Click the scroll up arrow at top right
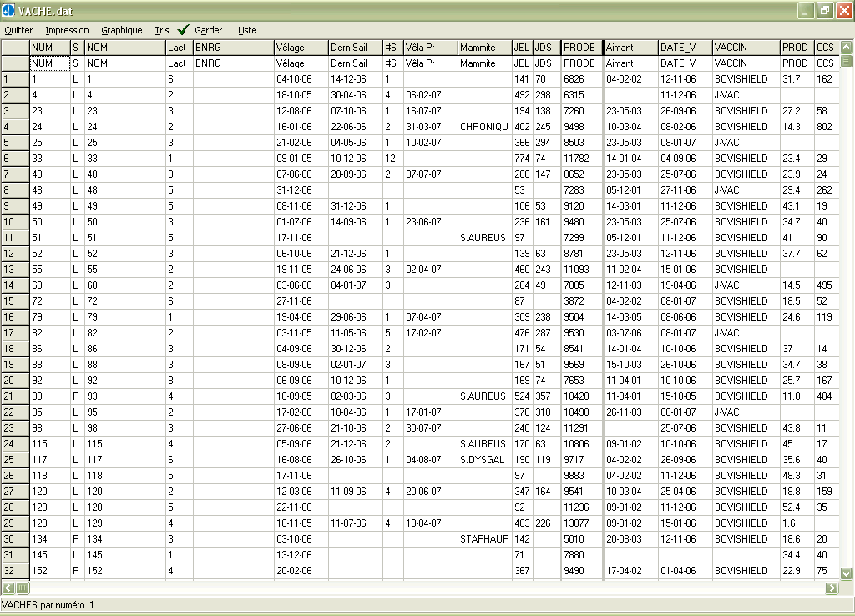The width and height of the screenshot is (855, 616). click(846, 47)
